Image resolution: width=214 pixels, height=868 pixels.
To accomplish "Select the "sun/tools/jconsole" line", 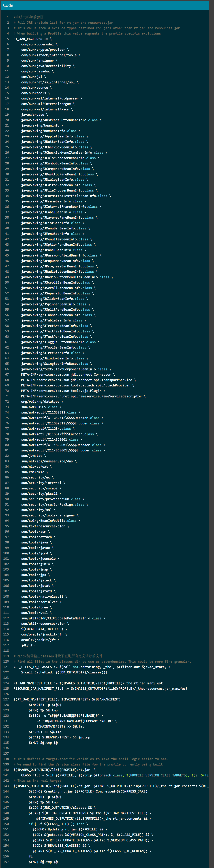I will click(x=40, y=559).
